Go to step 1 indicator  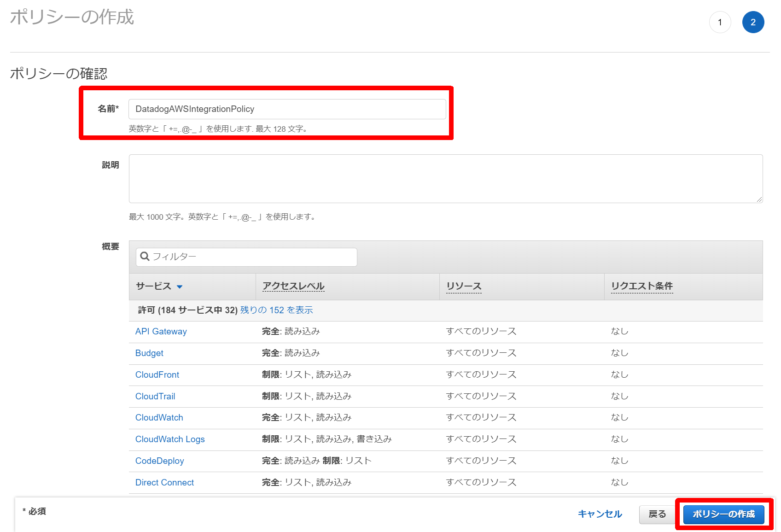pyautogui.click(x=720, y=22)
